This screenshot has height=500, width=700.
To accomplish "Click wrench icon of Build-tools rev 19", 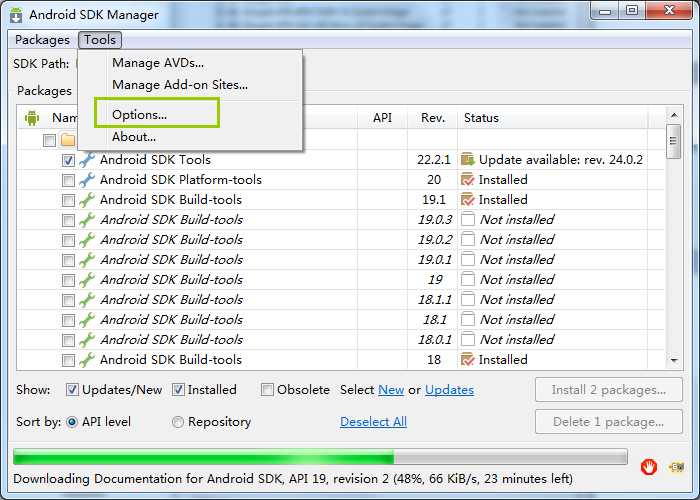I will pyautogui.click(x=87, y=280).
